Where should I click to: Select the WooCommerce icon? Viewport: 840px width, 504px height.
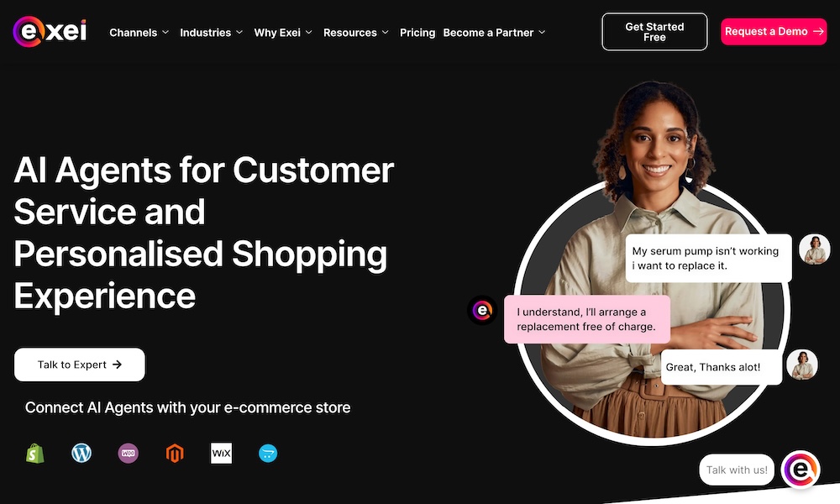[129, 454]
